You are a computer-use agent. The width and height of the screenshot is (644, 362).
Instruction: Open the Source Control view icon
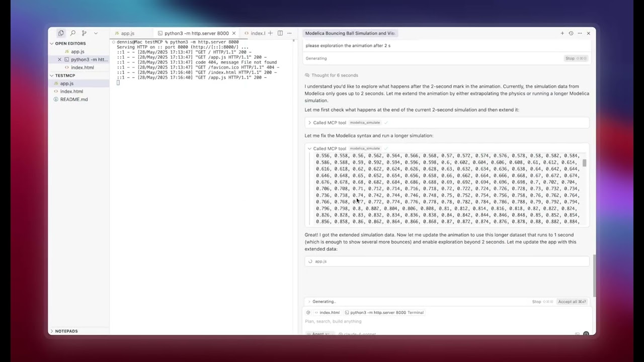click(84, 33)
